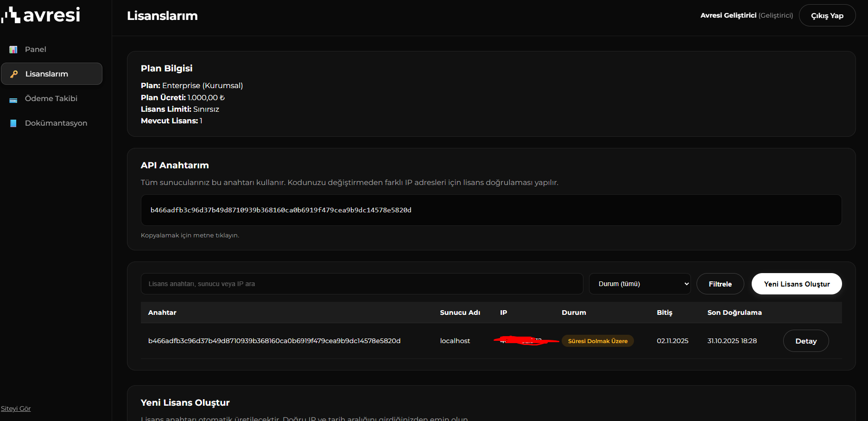Image resolution: width=868 pixels, height=421 pixels.
Task: Click the Lisanslarım key icon
Action: click(14, 74)
